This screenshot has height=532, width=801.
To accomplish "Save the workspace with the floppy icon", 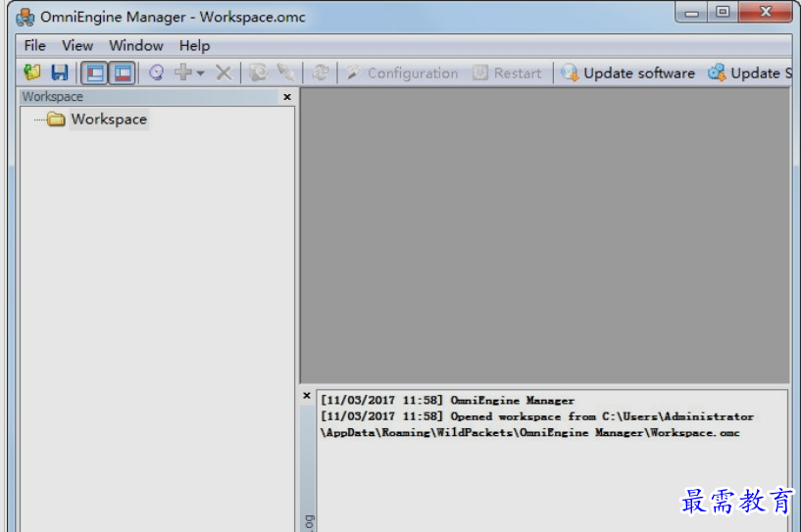I will 59,73.
